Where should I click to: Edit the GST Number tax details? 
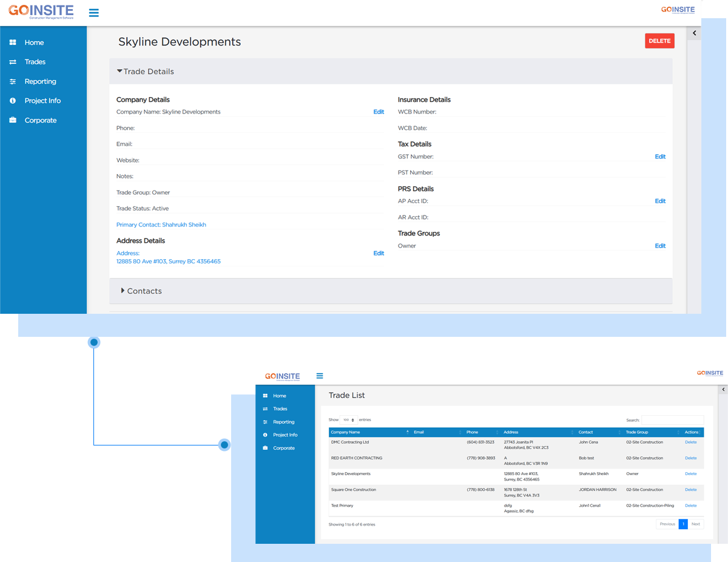click(x=660, y=157)
